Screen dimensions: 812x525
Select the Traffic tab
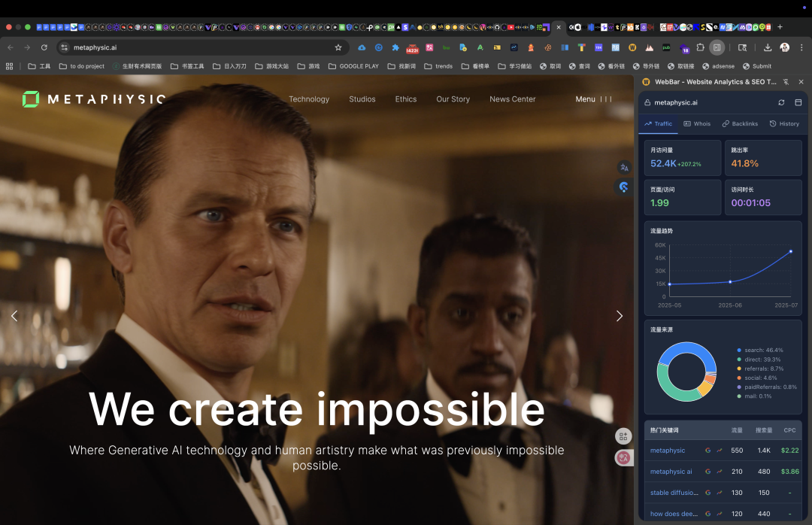coord(658,124)
